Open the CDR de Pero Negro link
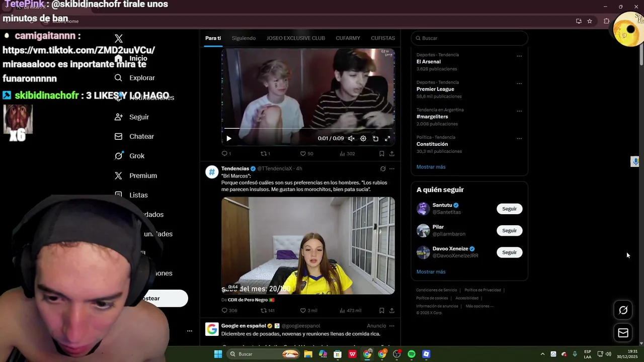Screen dimensions: 644x362 tap(248, 300)
